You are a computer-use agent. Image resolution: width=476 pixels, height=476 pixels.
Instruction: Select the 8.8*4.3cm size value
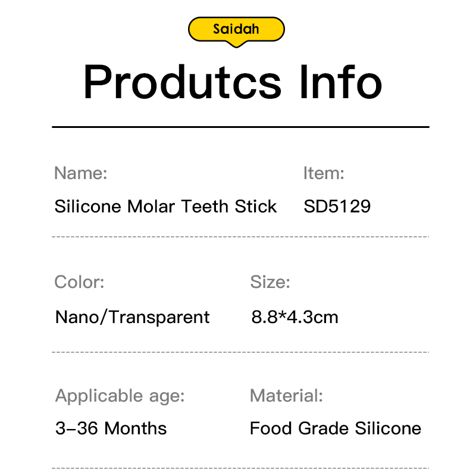(295, 317)
